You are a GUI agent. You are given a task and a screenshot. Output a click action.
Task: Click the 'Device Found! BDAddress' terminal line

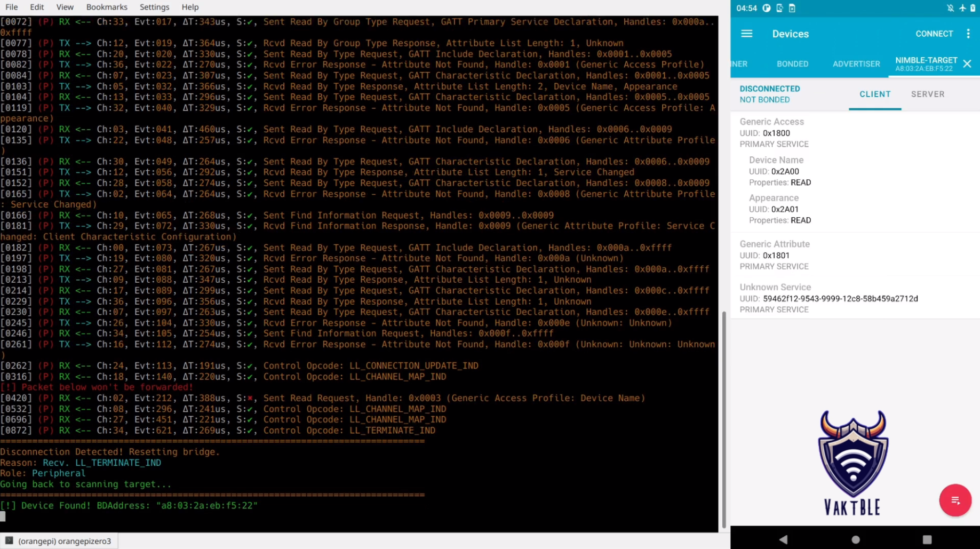click(129, 505)
